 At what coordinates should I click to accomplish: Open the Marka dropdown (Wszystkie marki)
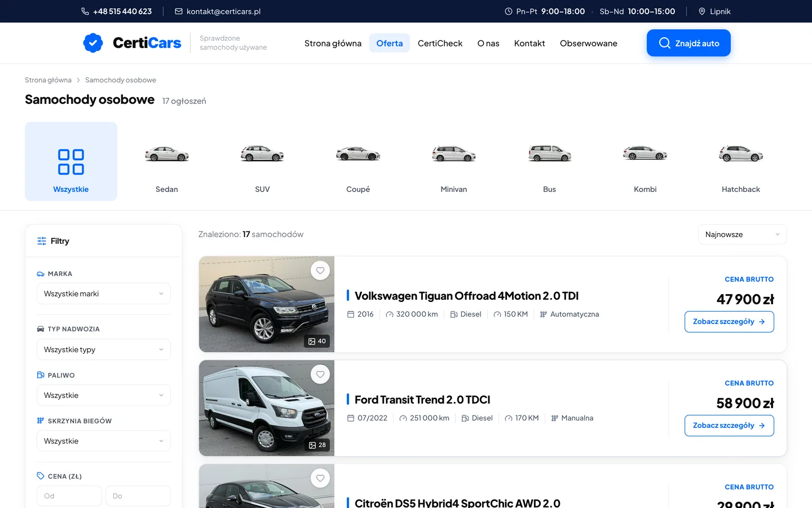coord(104,294)
